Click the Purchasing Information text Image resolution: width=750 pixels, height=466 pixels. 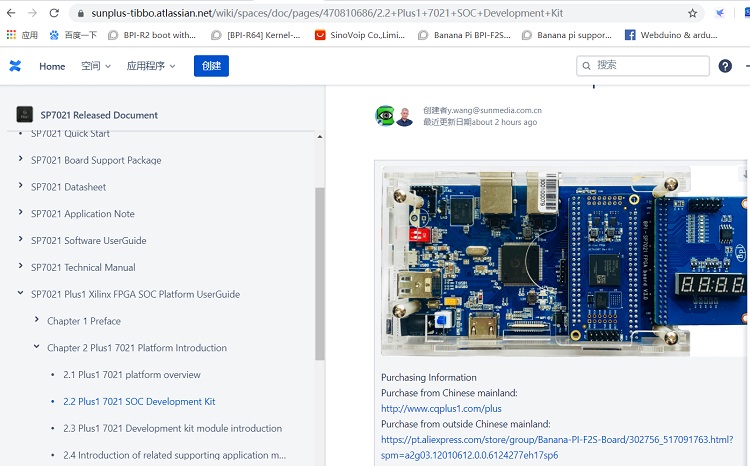[x=429, y=377]
